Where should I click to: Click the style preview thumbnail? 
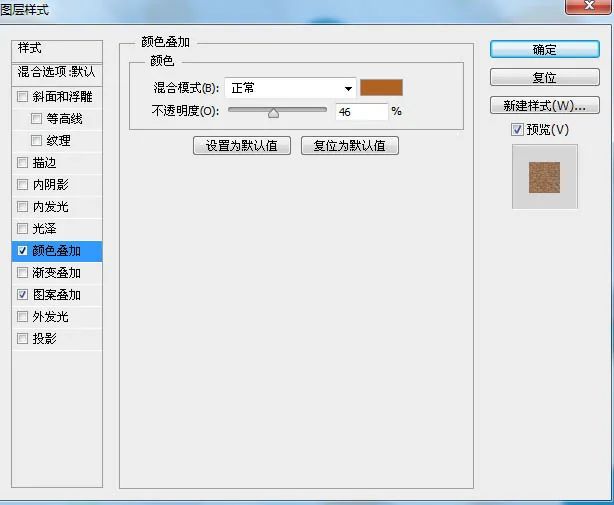(x=545, y=177)
